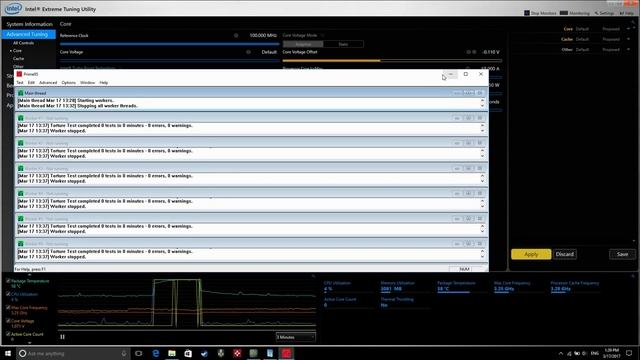The height and width of the screenshot is (360, 640).
Task: Switch to Prime95 red taskbar icon
Action: point(286,353)
